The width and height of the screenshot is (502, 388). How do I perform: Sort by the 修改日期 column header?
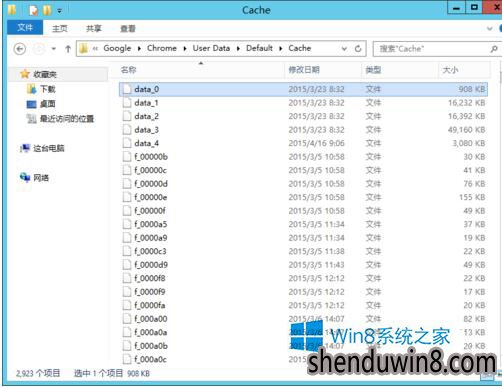[304, 70]
